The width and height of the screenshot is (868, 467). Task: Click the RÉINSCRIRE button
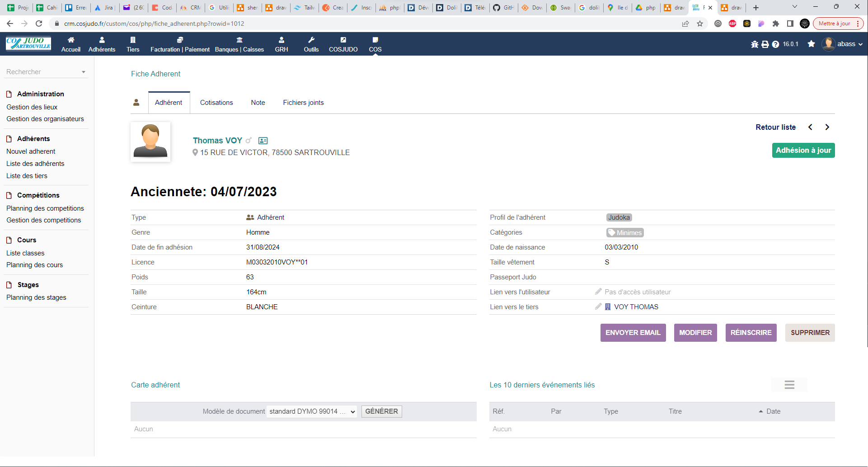click(751, 333)
